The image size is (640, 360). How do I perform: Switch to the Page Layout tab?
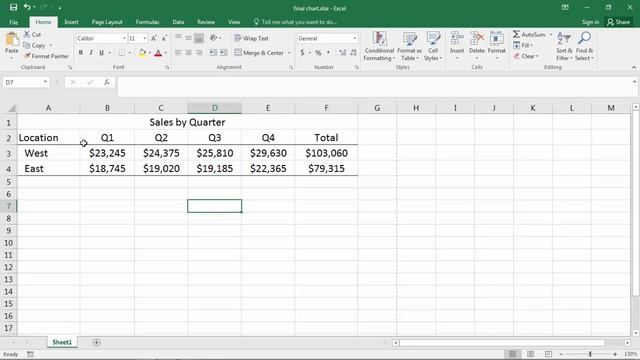point(107,22)
